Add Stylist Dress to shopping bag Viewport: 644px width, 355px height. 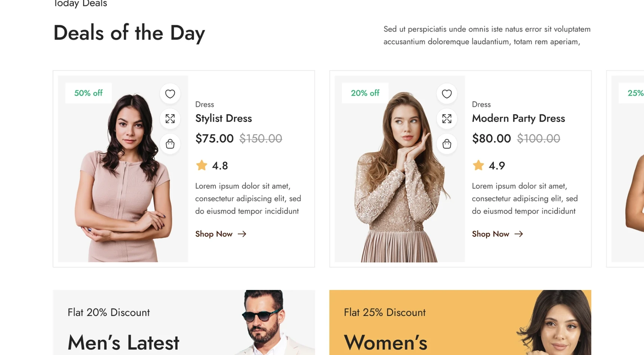(x=170, y=144)
